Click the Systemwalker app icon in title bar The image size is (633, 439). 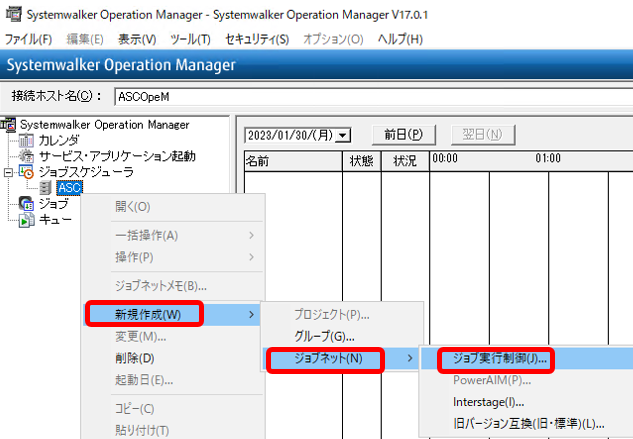[13, 14]
